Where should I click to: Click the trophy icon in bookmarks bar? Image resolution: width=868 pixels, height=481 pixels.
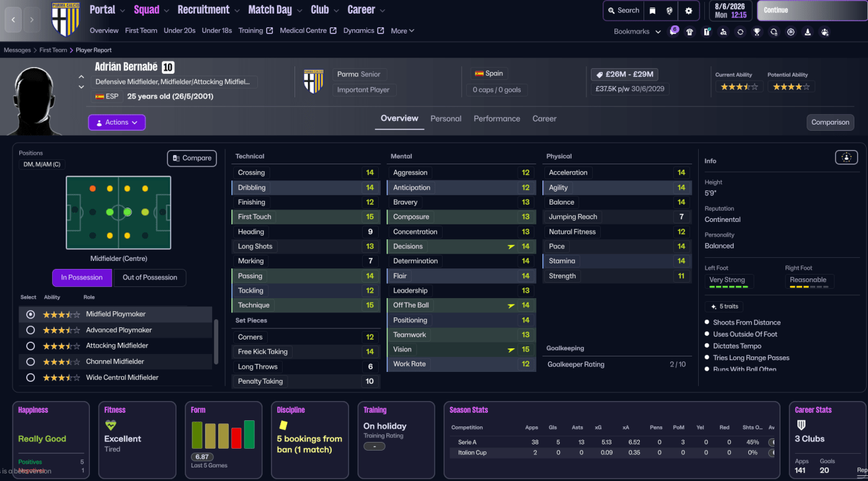(x=757, y=32)
